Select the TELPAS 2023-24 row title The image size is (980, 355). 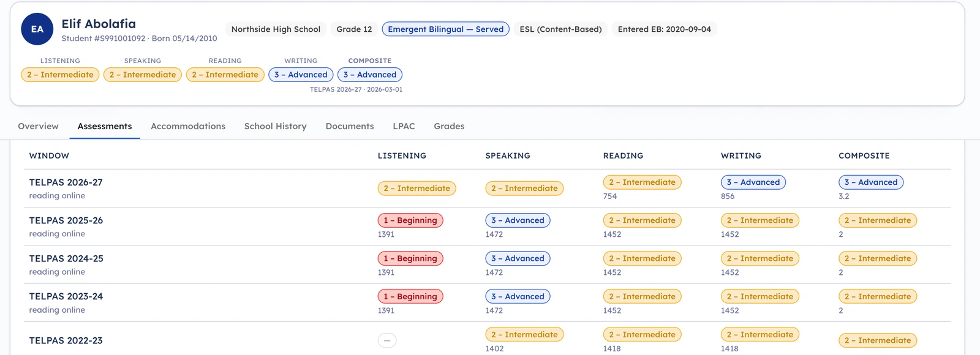tap(66, 296)
